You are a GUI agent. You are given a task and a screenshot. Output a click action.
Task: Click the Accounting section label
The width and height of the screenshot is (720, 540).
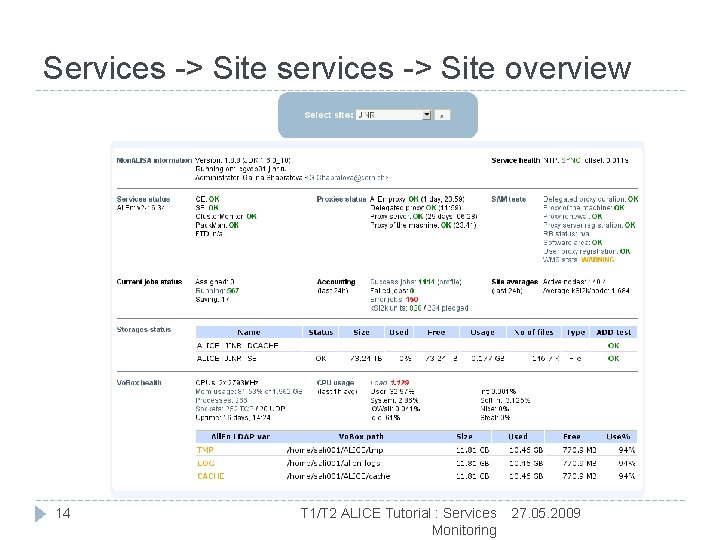(336, 282)
